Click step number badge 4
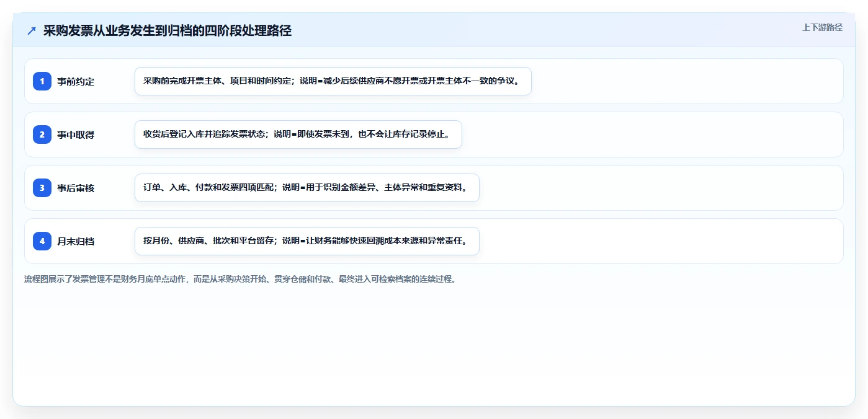Image resolution: width=868 pixels, height=419 pixels. coord(42,241)
